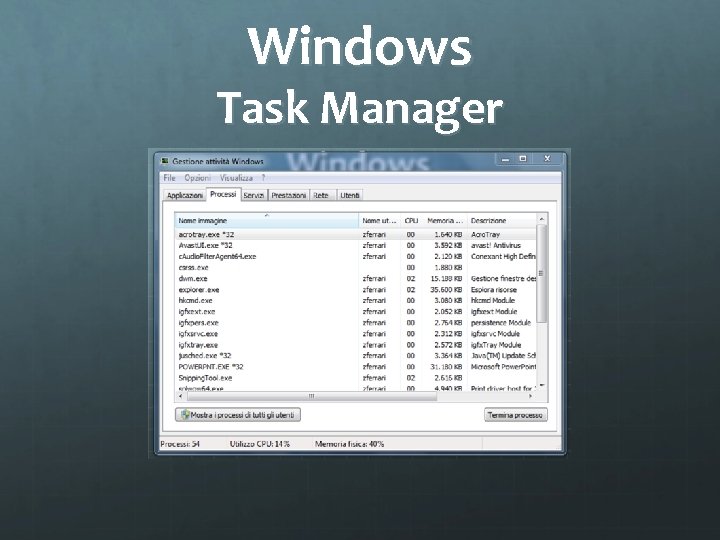Click the Termina processo button
720x540 pixels.
[516, 415]
